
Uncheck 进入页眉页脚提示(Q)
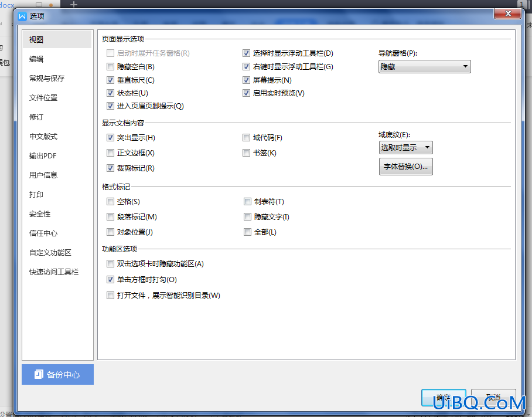click(110, 106)
